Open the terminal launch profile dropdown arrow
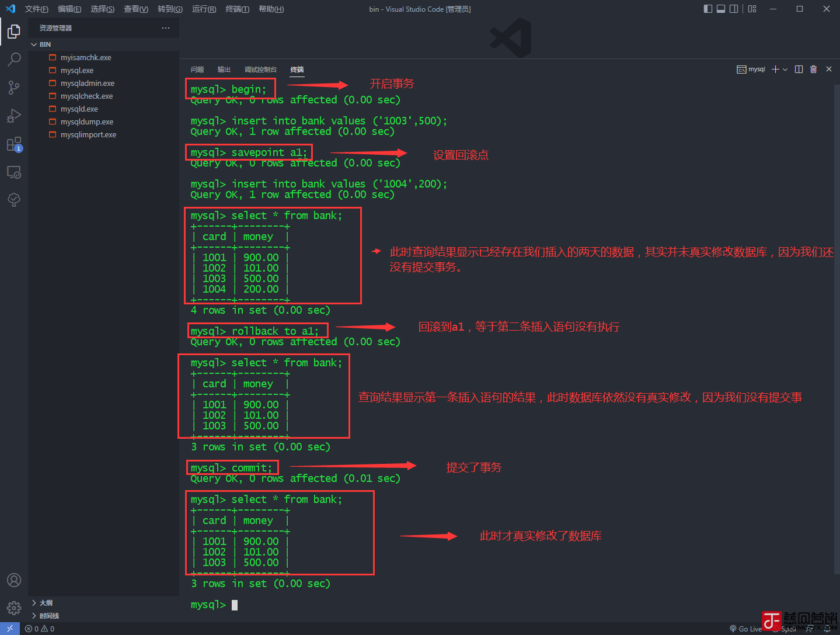Image resolution: width=840 pixels, height=635 pixels. [x=785, y=69]
